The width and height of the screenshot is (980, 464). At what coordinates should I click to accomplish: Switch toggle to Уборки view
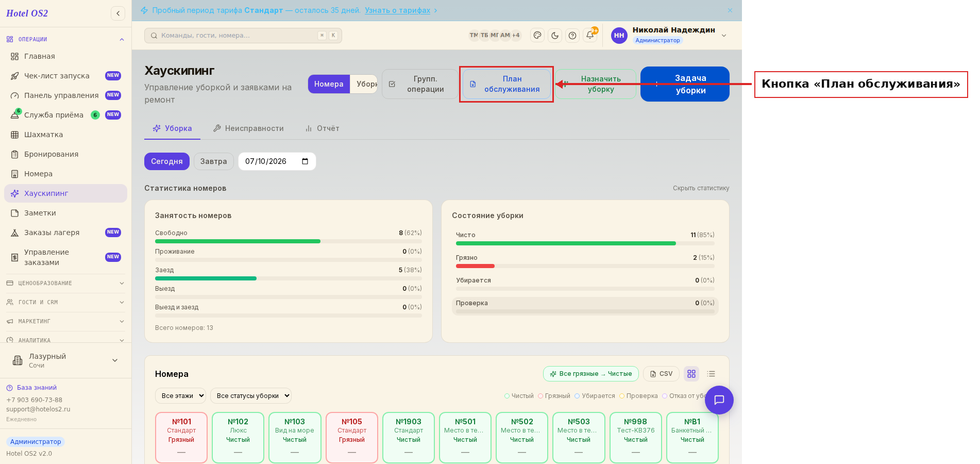366,84
